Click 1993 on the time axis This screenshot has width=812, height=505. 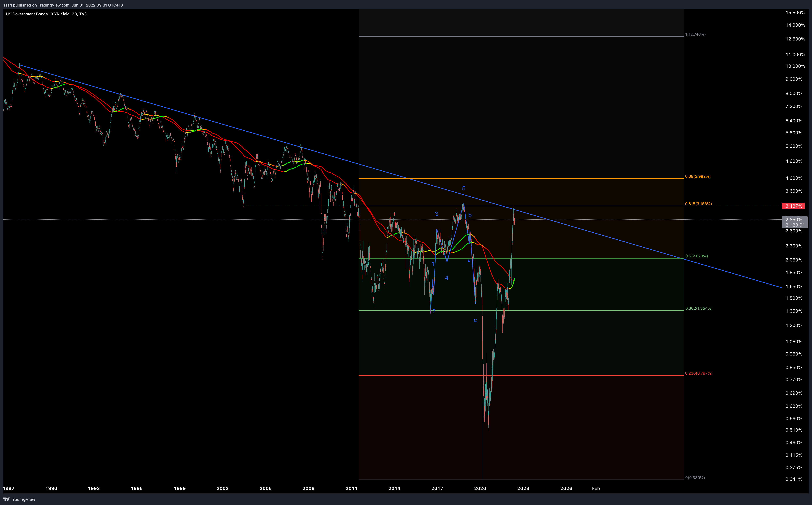94,488
